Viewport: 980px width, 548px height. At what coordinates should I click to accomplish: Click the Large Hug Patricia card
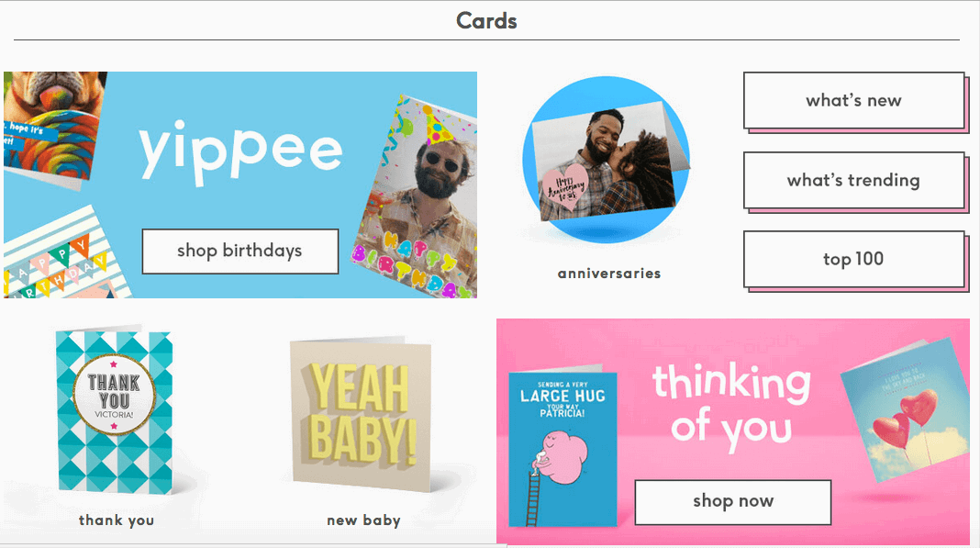pyautogui.click(x=562, y=447)
